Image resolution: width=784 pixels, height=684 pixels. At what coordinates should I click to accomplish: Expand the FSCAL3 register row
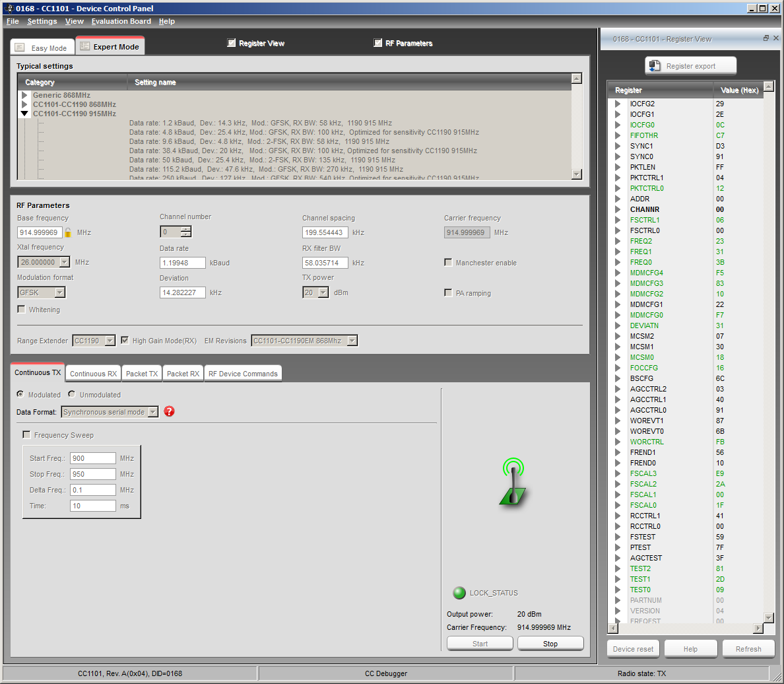pos(618,473)
